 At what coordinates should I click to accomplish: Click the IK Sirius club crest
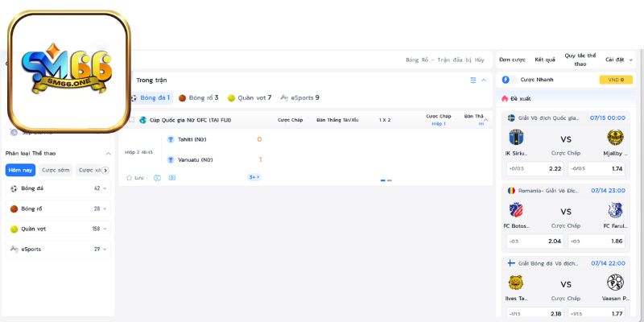coord(516,137)
